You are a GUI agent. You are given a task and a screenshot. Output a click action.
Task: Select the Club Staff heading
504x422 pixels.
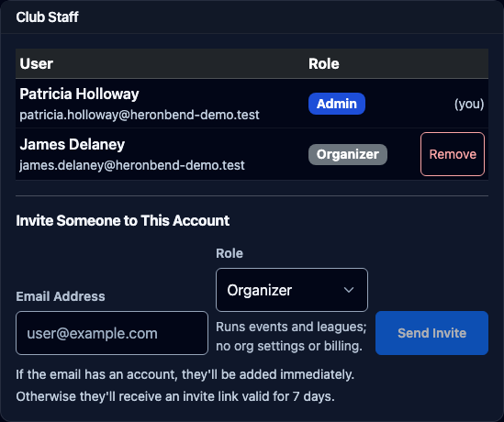(x=47, y=17)
